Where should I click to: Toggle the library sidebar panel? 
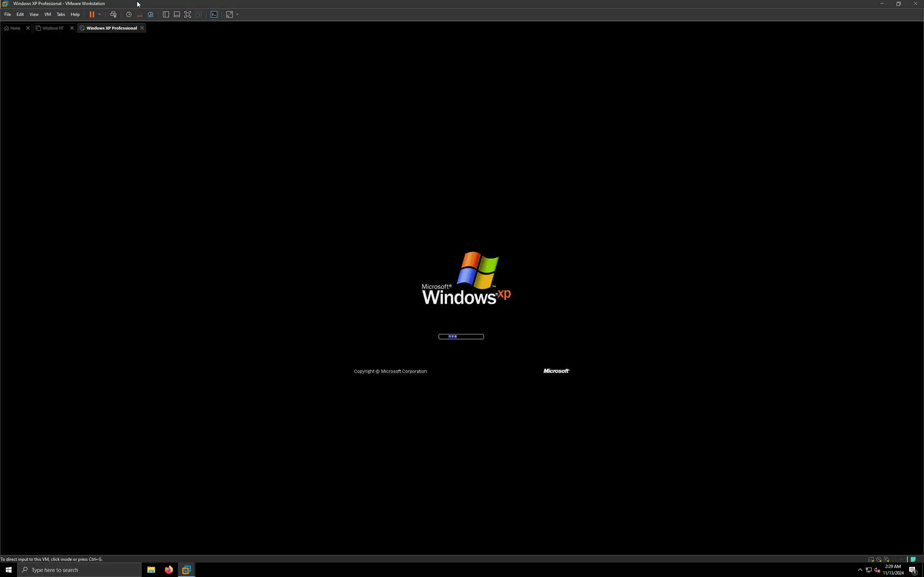pyautogui.click(x=166, y=14)
